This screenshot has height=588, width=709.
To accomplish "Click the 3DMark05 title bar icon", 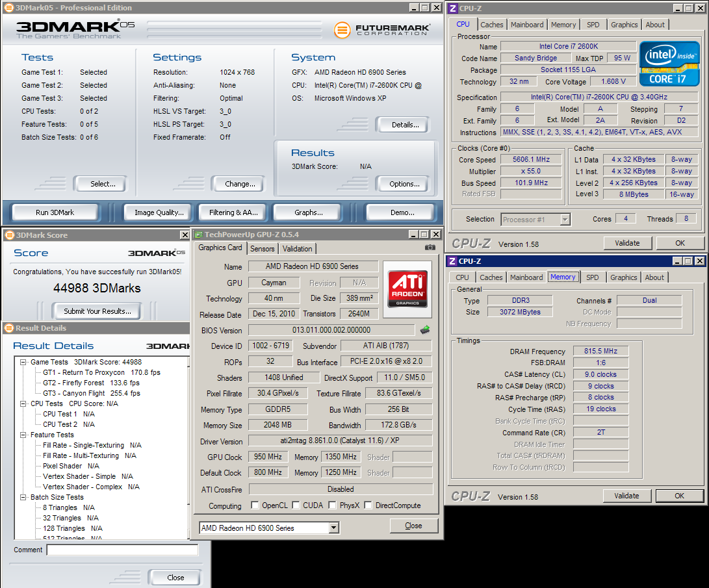I will click(x=8, y=8).
